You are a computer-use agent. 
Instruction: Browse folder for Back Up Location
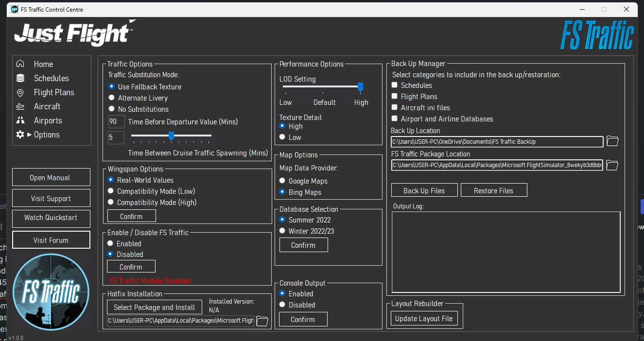(x=612, y=141)
